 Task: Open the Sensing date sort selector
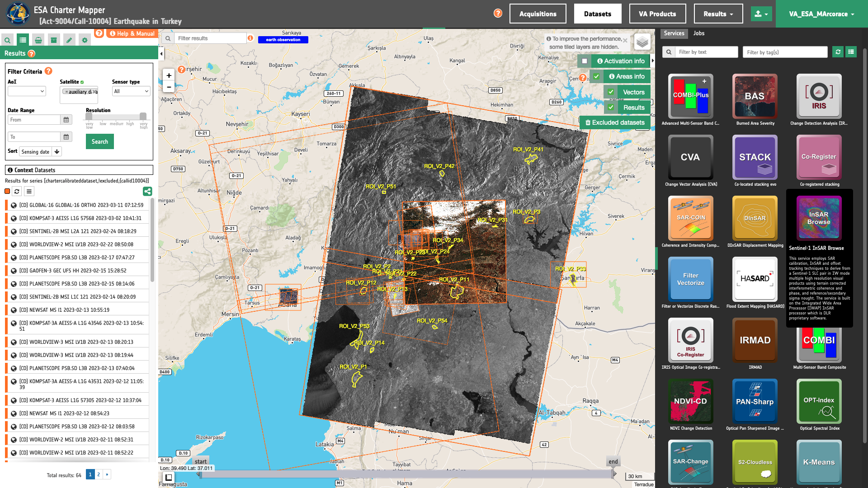35,152
